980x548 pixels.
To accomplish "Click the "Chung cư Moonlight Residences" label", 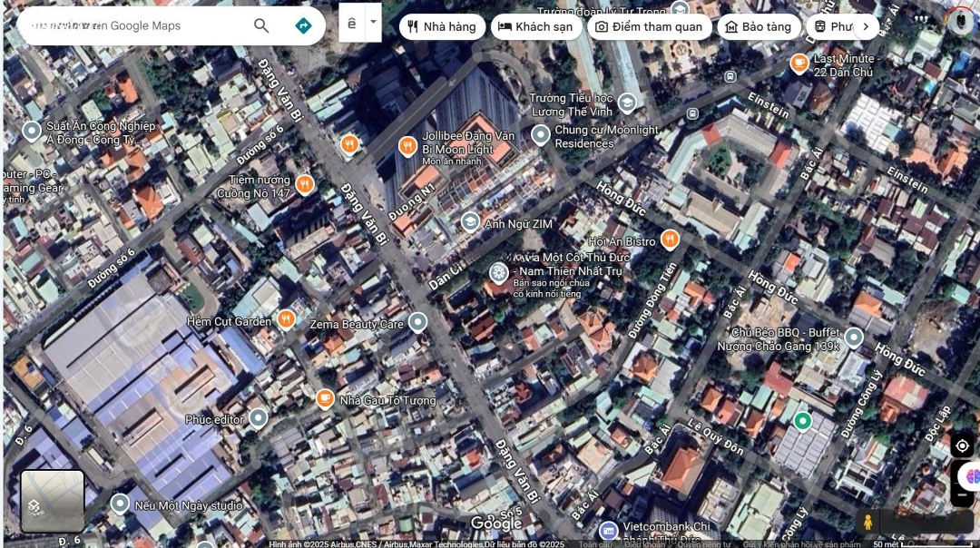I will 606,136.
